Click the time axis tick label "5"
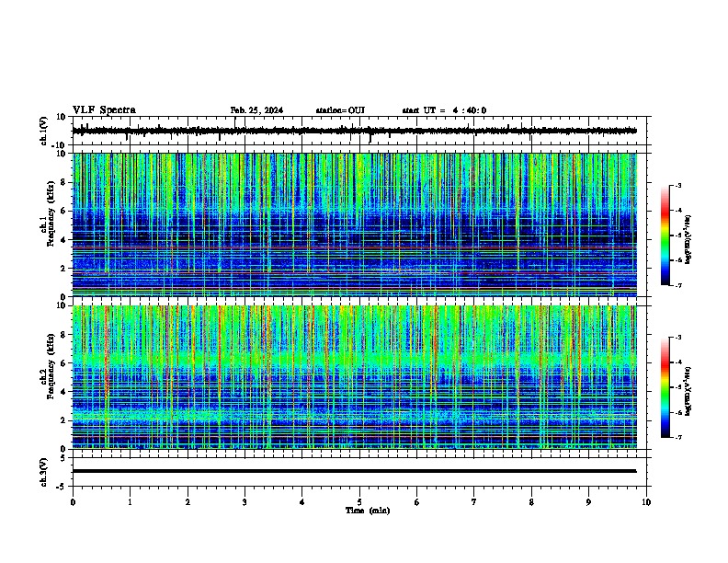728x563 pixels. click(x=359, y=501)
